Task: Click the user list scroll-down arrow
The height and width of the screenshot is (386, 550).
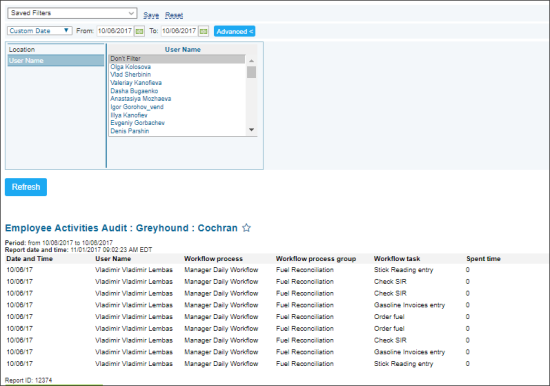Action: click(x=251, y=129)
